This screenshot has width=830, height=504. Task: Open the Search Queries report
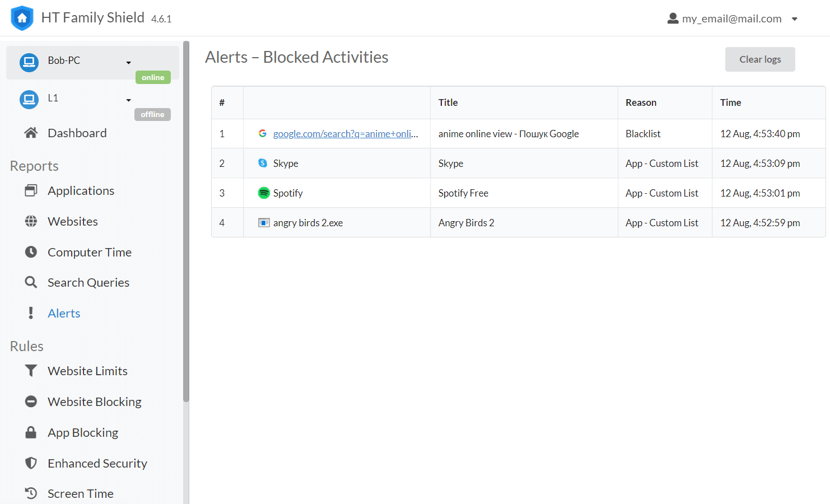[x=88, y=282]
